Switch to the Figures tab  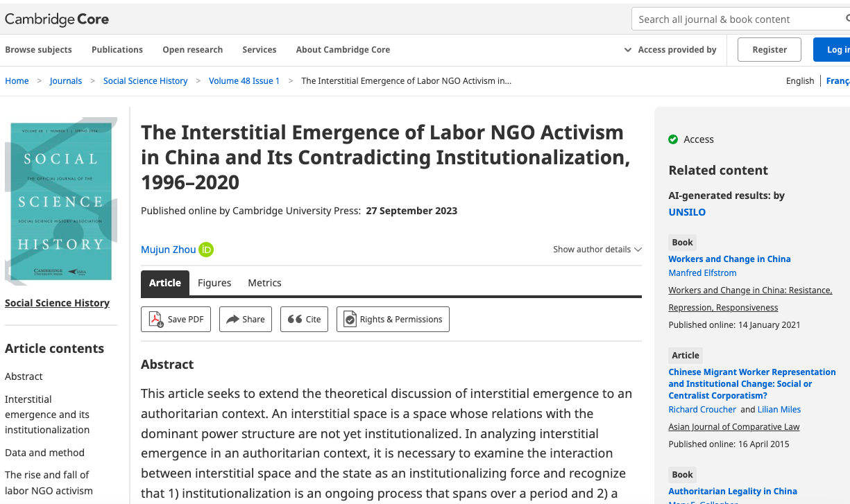point(214,283)
